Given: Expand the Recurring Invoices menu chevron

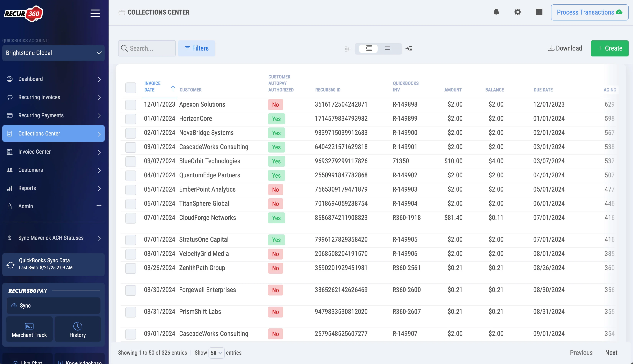Looking at the screenshot, I should point(99,97).
